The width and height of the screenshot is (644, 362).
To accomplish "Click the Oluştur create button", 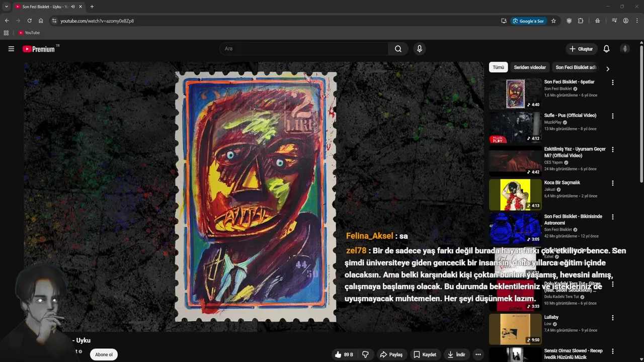I will click(x=581, y=49).
